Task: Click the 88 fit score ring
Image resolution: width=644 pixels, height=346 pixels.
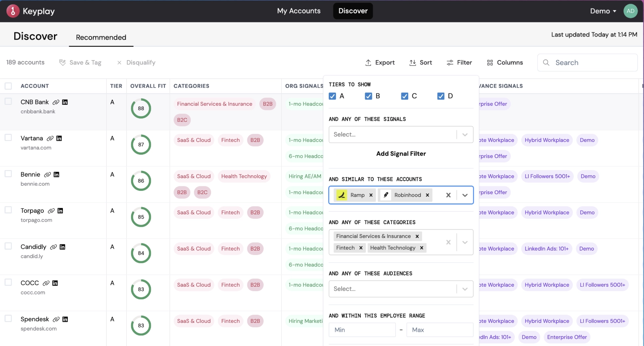Action: click(x=141, y=108)
